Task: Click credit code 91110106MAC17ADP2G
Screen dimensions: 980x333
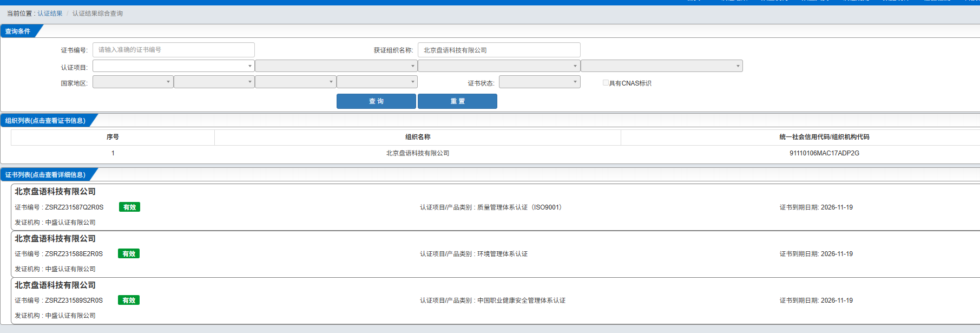Action: click(824, 153)
